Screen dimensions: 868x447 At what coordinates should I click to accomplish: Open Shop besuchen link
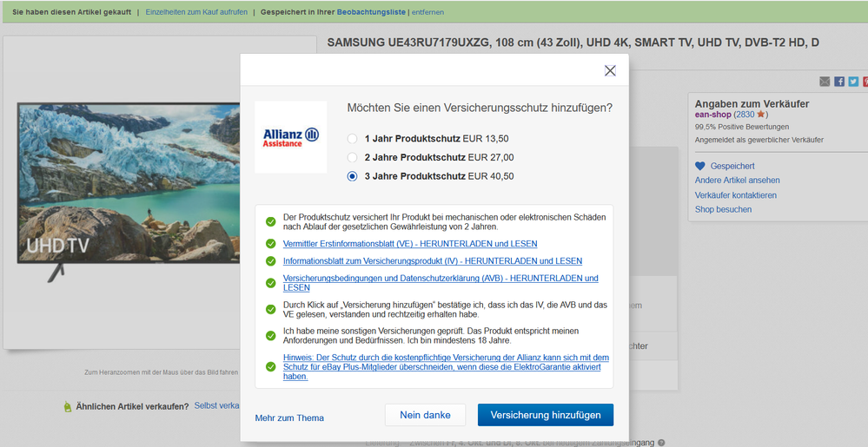click(723, 210)
